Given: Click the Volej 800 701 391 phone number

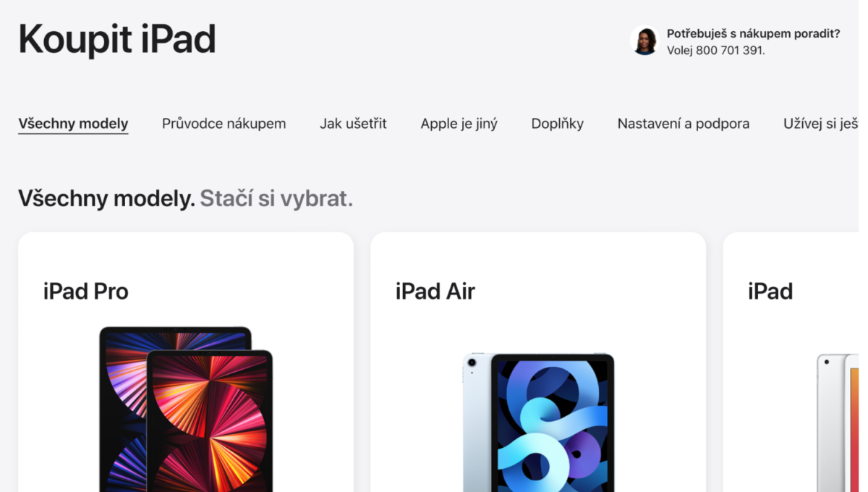Looking at the screenshot, I should (716, 51).
